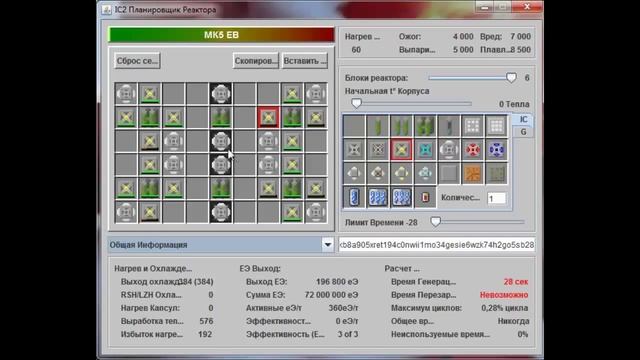Select the depleted isotope cell in palette
Screen dimensions: 640x360
pyautogui.click(x=449, y=126)
